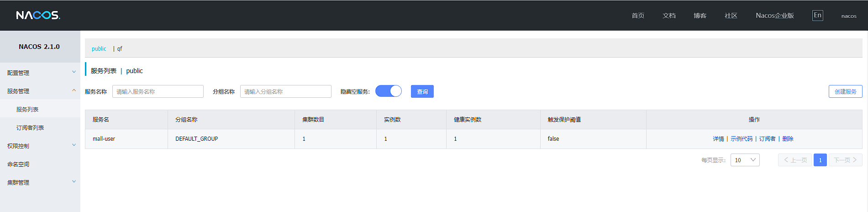Open the page size dropdown showing 10
868x212 pixels.
745,160
